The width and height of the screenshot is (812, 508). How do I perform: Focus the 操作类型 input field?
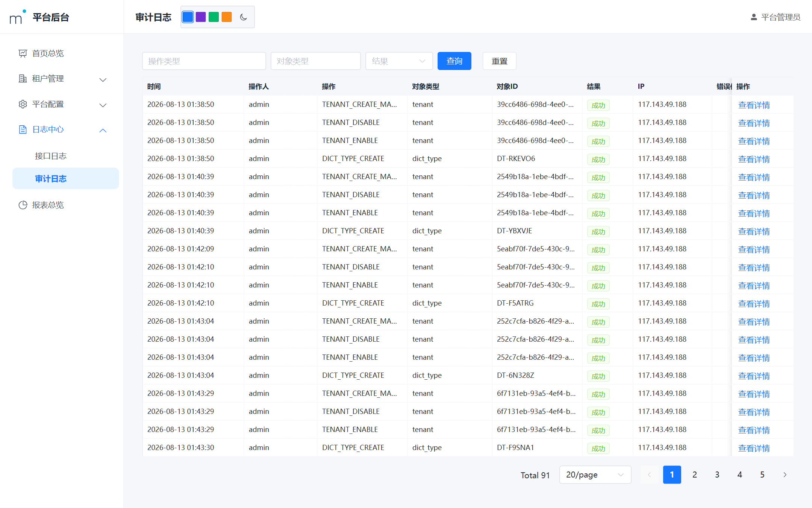click(x=204, y=61)
